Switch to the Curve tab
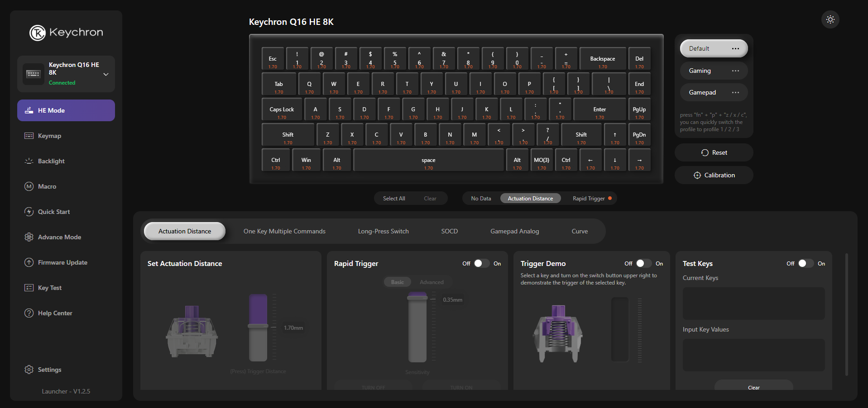This screenshot has width=868, height=408. [580, 231]
